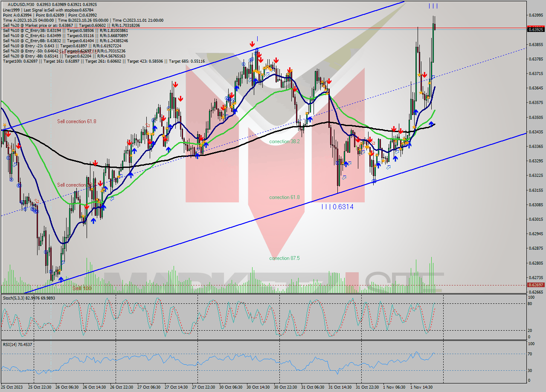Click the RSI 30 level axis label
The height and width of the screenshot is (392, 546).
[x=531, y=370]
